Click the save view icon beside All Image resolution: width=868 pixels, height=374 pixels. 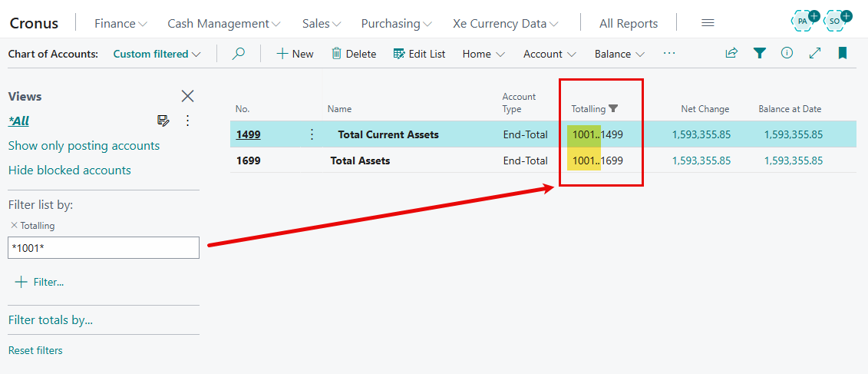point(163,121)
